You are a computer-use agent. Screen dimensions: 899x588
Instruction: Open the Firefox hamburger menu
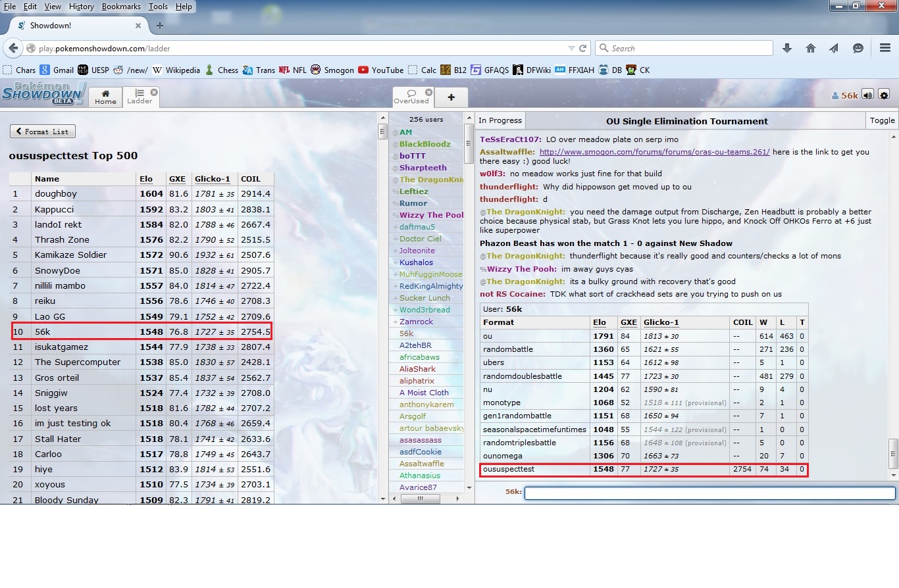coord(885,48)
